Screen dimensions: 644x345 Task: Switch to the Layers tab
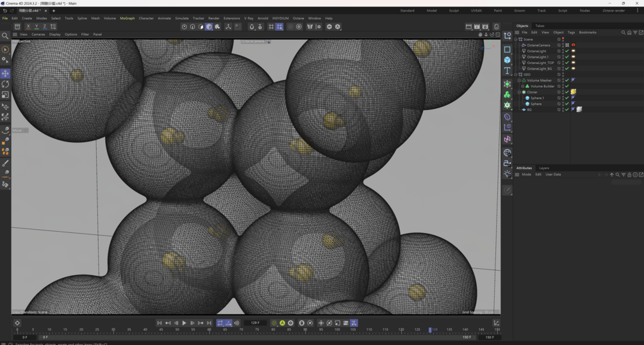point(544,168)
